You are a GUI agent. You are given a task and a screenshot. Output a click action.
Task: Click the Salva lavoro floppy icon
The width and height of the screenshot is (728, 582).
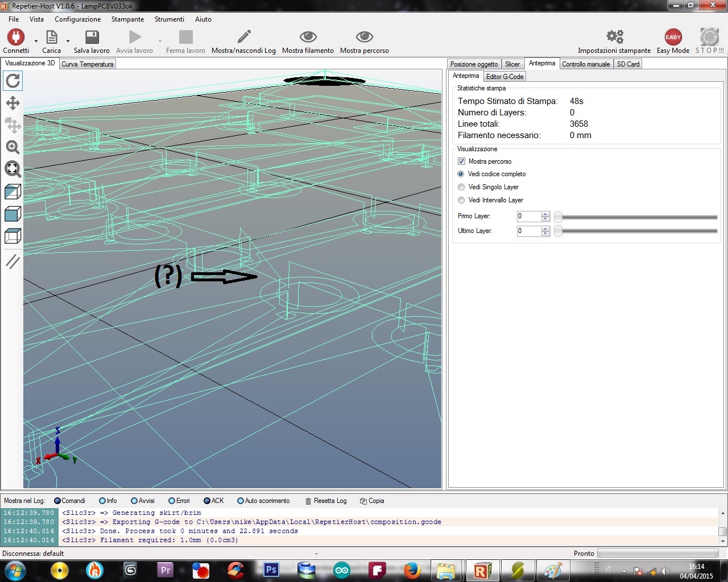(x=92, y=38)
